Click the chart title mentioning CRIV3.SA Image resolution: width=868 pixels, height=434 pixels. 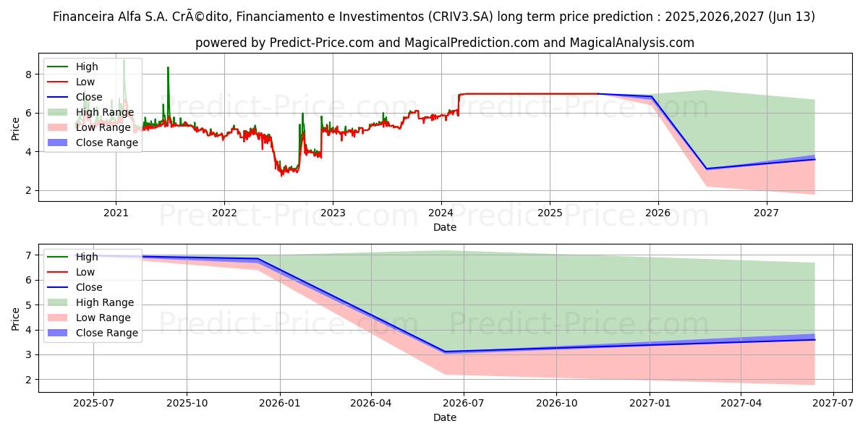[x=434, y=17]
